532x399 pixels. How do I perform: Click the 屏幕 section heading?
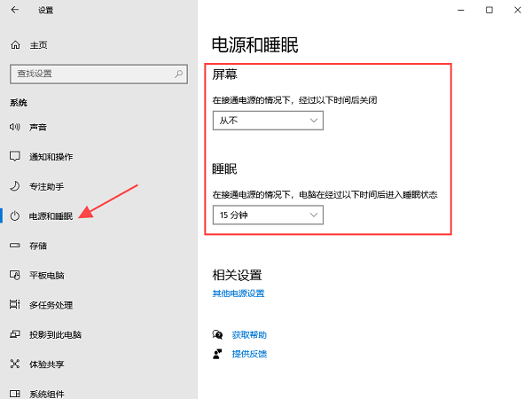tap(224, 74)
